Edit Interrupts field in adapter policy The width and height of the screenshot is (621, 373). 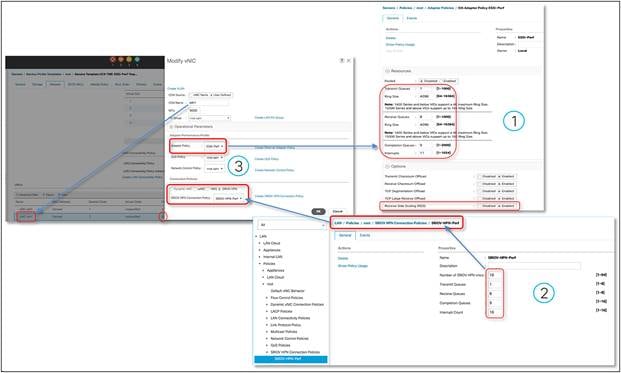pos(426,153)
